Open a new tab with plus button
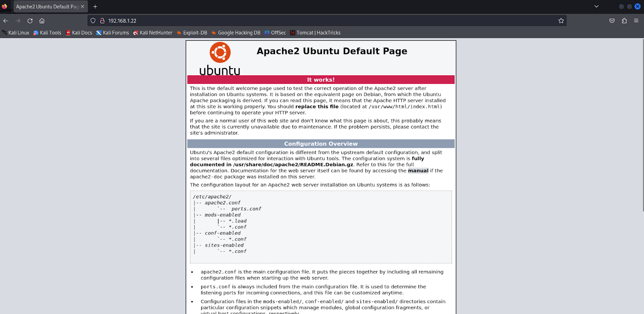644x314 pixels. point(95,6)
